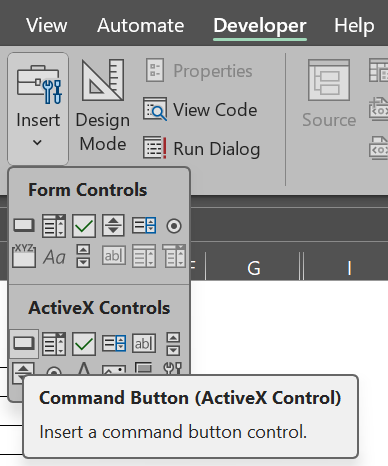Image resolution: width=388 pixels, height=466 pixels.
Task: Click the disabled Form Controls text field icon
Action: tap(114, 256)
